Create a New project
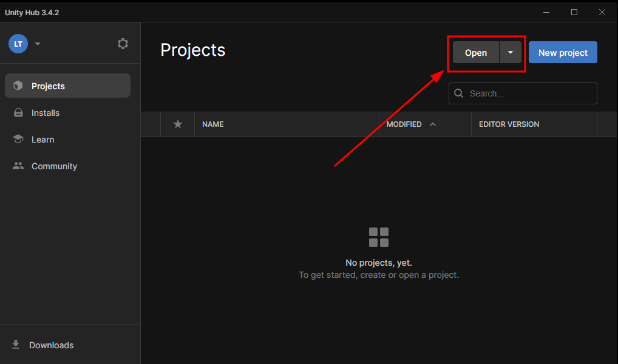 pos(563,52)
